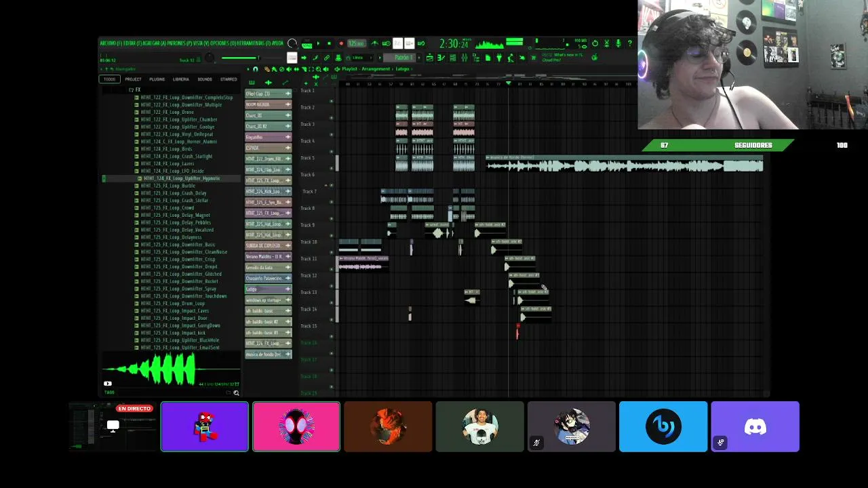868x488 pixels.
Task: Open the EDITAR menu
Action: [132, 43]
